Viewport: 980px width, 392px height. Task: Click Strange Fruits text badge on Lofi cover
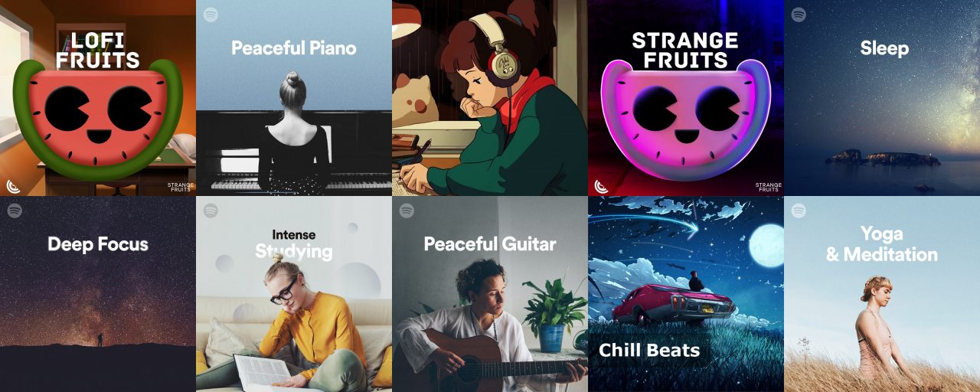[x=181, y=186]
